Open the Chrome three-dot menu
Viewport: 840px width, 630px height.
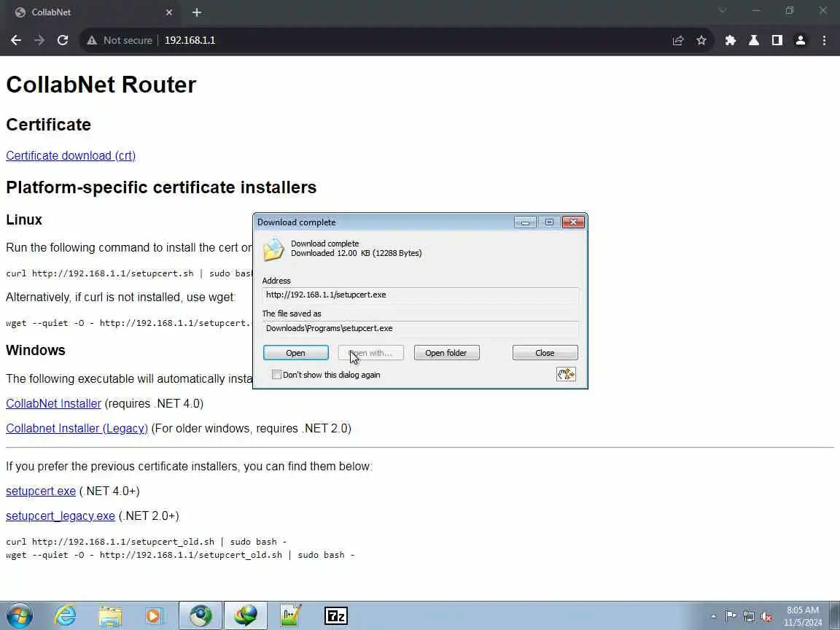(824, 40)
